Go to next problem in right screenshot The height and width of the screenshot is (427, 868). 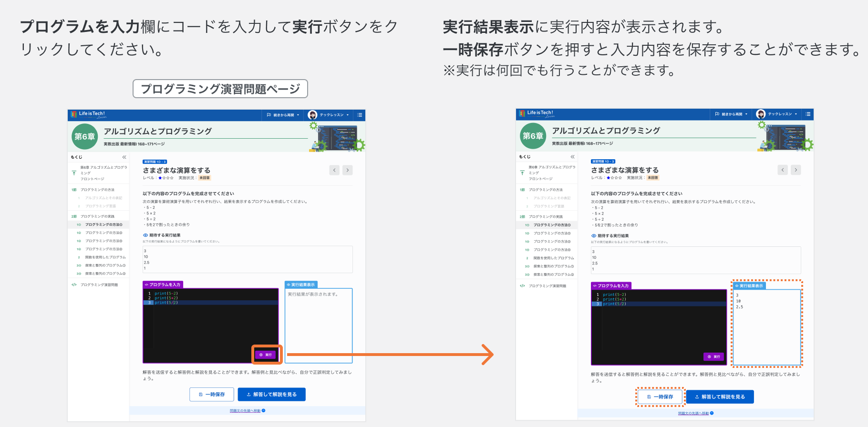click(x=796, y=170)
